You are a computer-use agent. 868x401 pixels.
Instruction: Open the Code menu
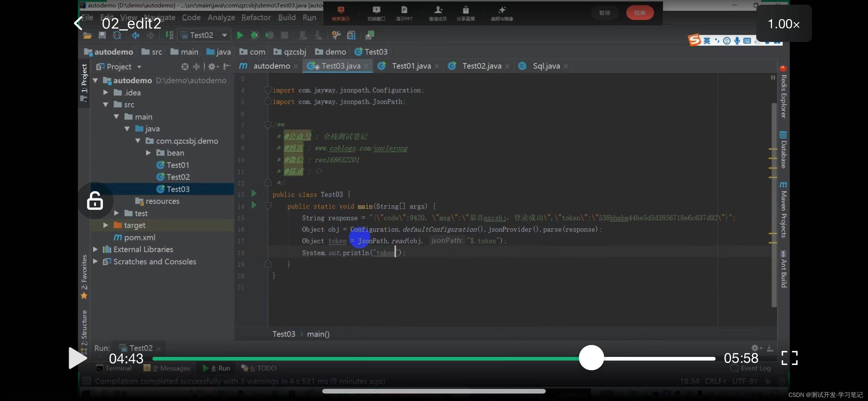(191, 18)
